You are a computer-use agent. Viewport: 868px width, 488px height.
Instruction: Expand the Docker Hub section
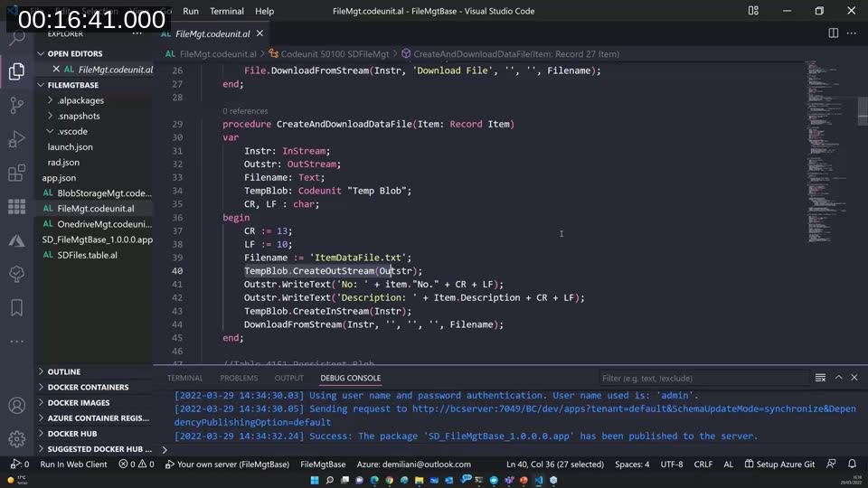coord(72,434)
